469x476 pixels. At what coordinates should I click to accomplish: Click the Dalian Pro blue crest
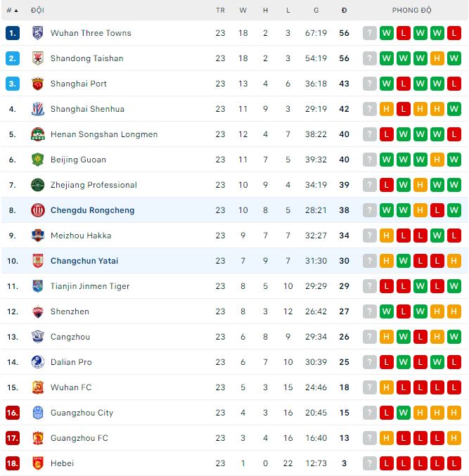(38, 362)
